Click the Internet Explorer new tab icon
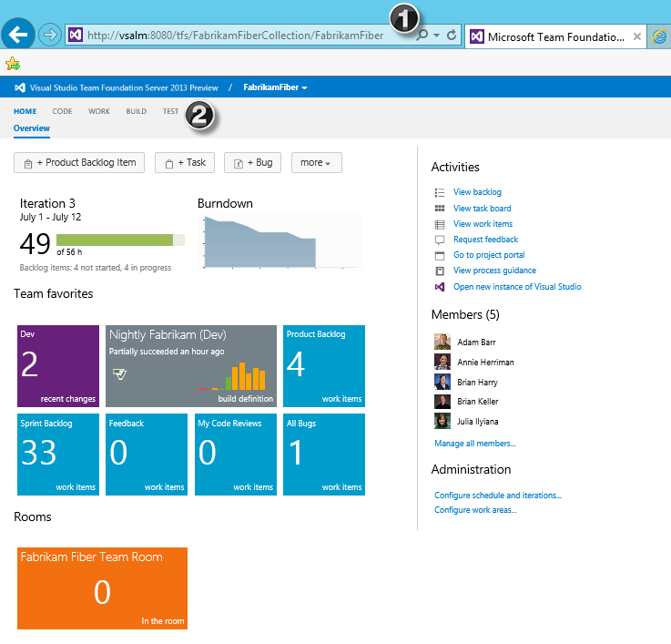 click(659, 36)
